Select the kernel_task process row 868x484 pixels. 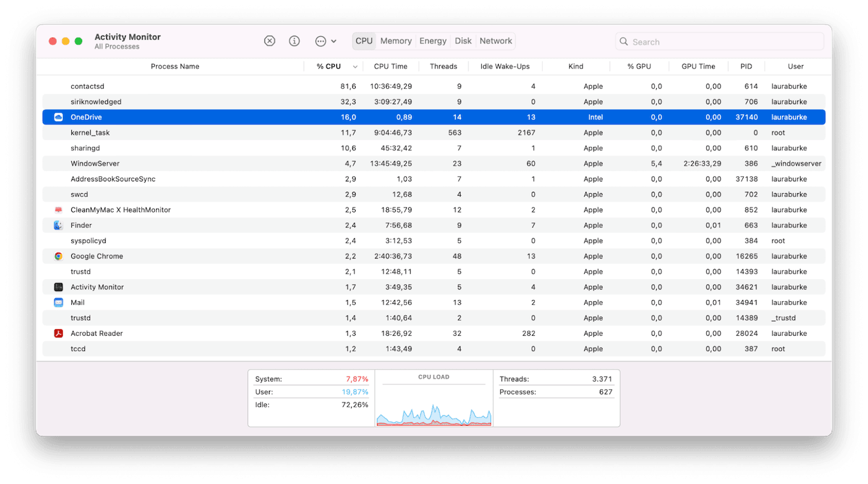pos(259,132)
